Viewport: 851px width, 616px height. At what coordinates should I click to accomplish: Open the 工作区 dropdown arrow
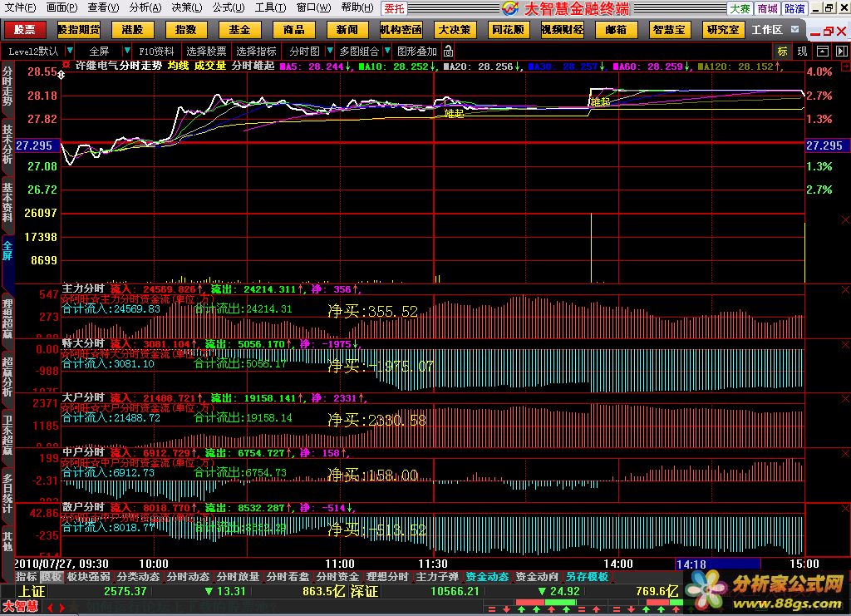(794, 29)
